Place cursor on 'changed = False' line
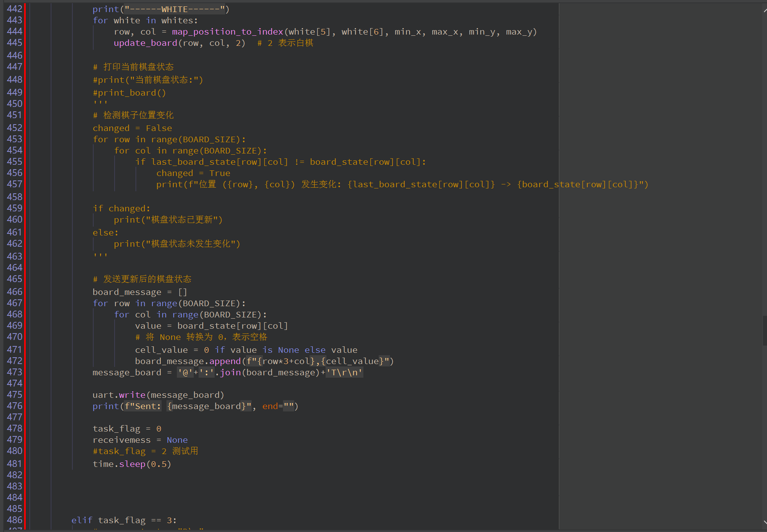 coord(132,128)
